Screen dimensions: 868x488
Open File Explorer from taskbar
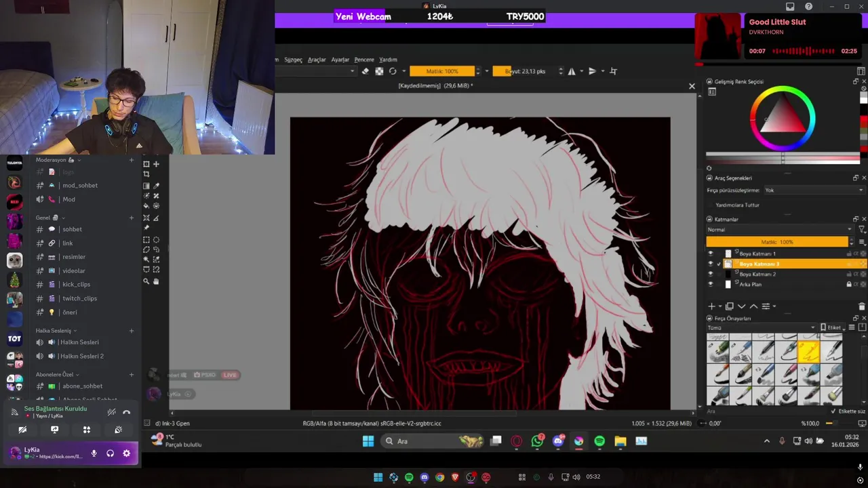(x=620, y=441)
